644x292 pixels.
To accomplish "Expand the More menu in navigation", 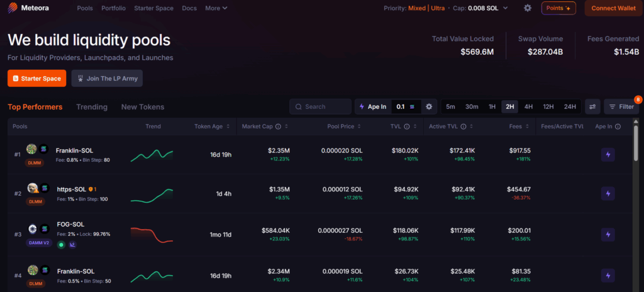I will click(216, 8).
